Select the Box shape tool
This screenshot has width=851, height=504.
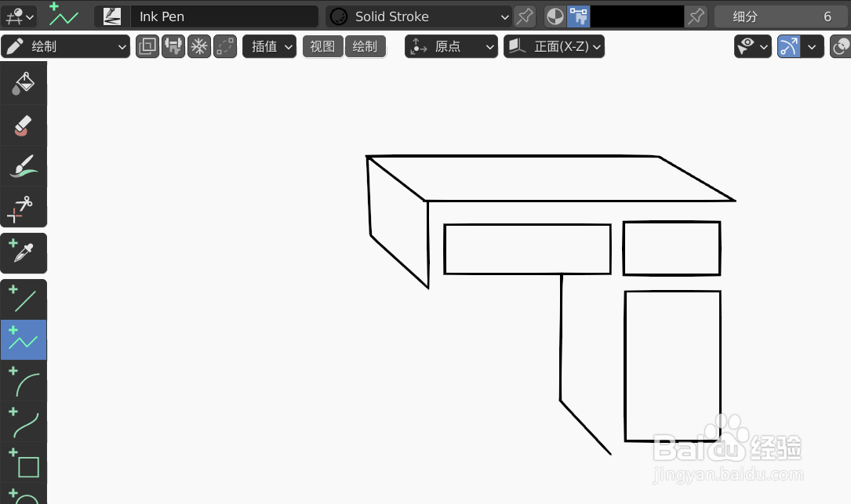click(x=24, y=462)
